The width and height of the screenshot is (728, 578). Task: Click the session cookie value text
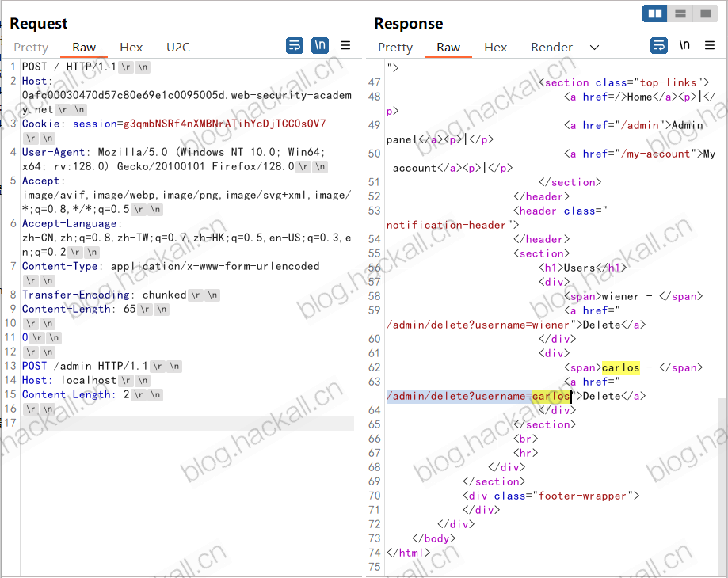[x=225, y=124]
